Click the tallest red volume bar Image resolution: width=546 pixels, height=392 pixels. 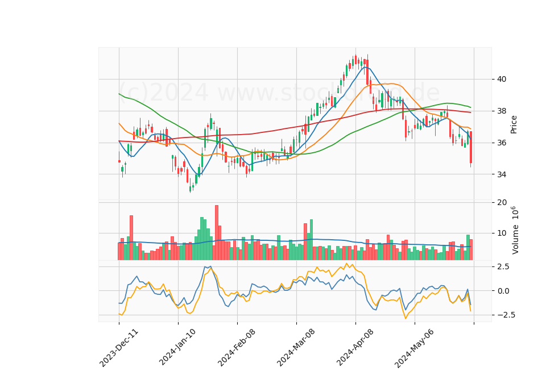click(217, 232)
